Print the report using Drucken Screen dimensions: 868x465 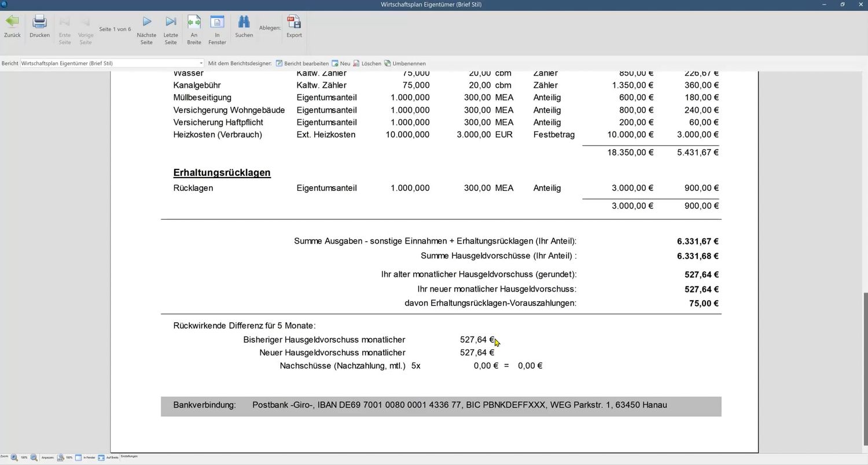39,27
